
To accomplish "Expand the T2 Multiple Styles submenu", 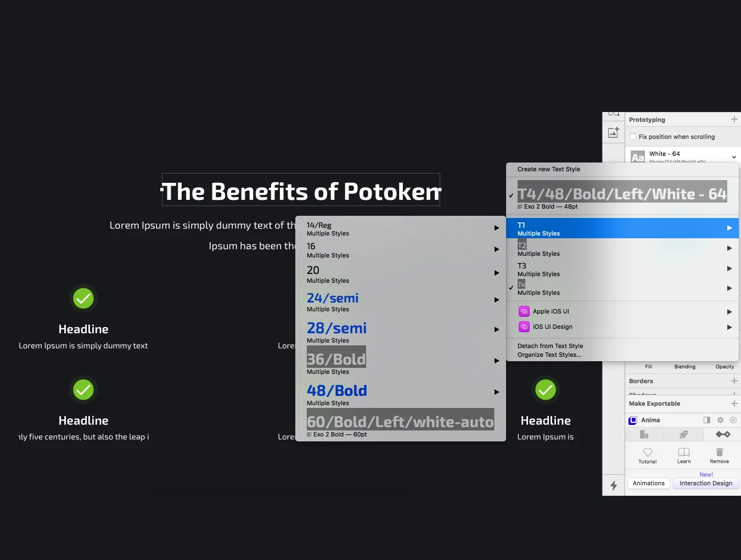I will pos(622,249).
